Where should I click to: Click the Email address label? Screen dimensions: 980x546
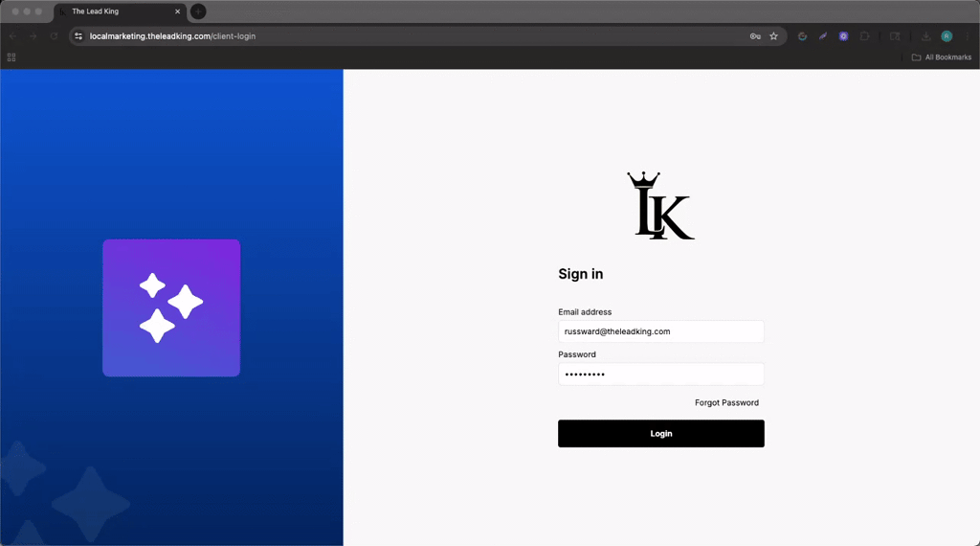click(x=585, y=311)
